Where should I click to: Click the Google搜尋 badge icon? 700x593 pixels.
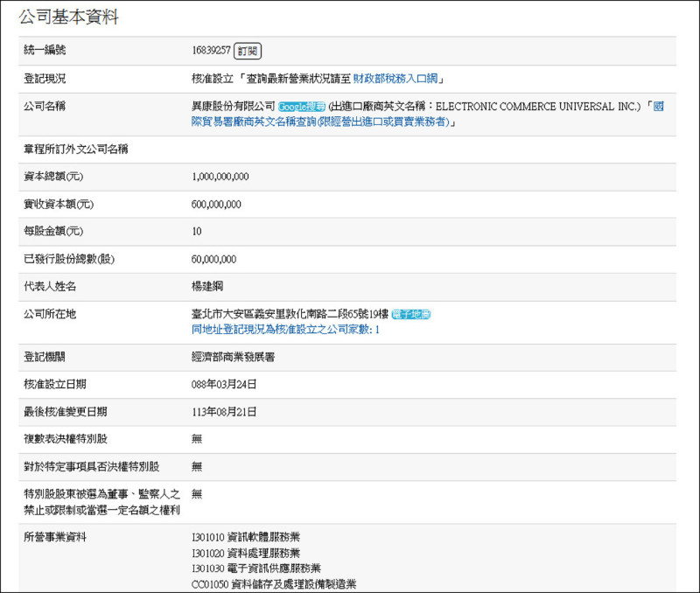click(301, 107)
